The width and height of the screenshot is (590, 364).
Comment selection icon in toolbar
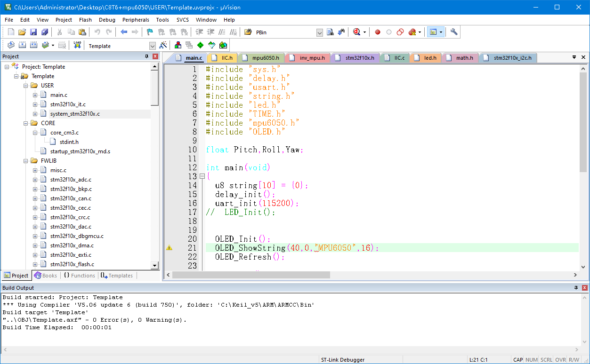(222, 32)
